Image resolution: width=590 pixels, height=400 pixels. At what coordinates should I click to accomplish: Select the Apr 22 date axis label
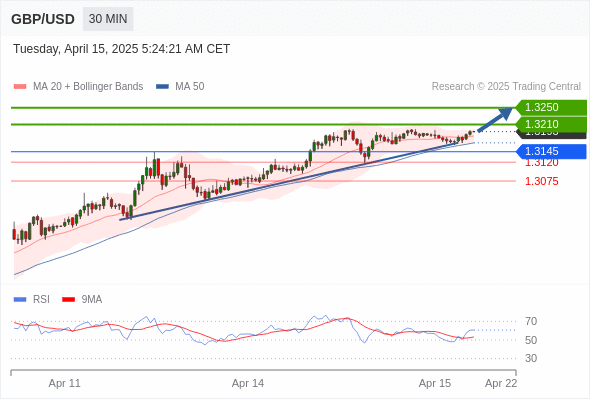(501, 383)
